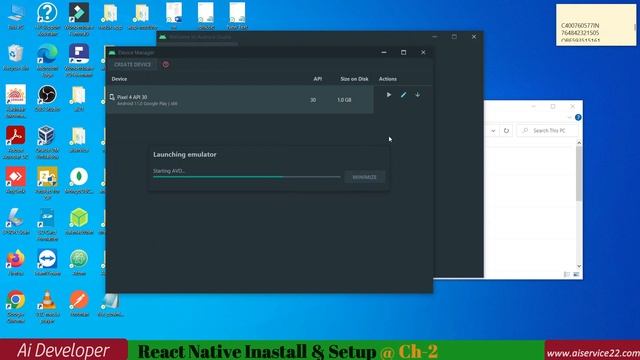Select the MongoDB Compass desktop icon
The image size is (640, 360).
coord(79,180)
